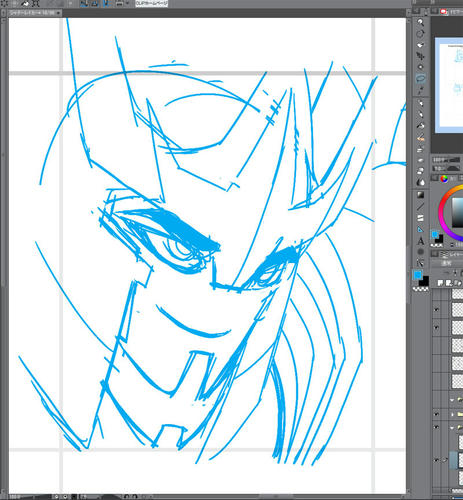
Task: Activate the Move hand tool
Action: 420,45
